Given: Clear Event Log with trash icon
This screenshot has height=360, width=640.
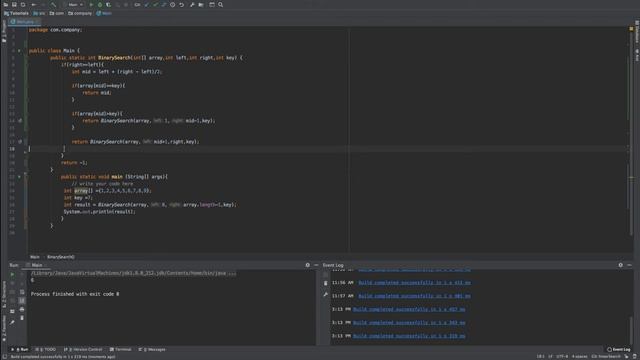Looking at the screenshot, I should (x=325, y=283).
